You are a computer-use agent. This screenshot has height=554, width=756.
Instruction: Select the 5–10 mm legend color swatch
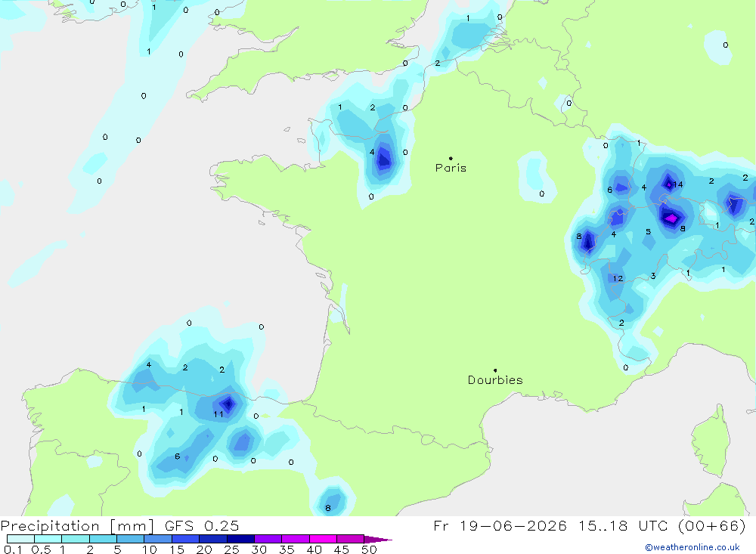[x=131, y=539]
